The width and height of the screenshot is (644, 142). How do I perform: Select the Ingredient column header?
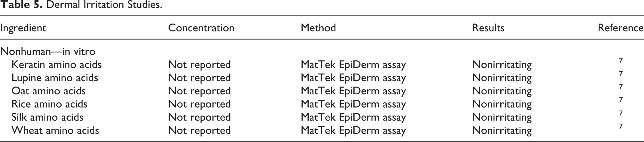(23, 28)
